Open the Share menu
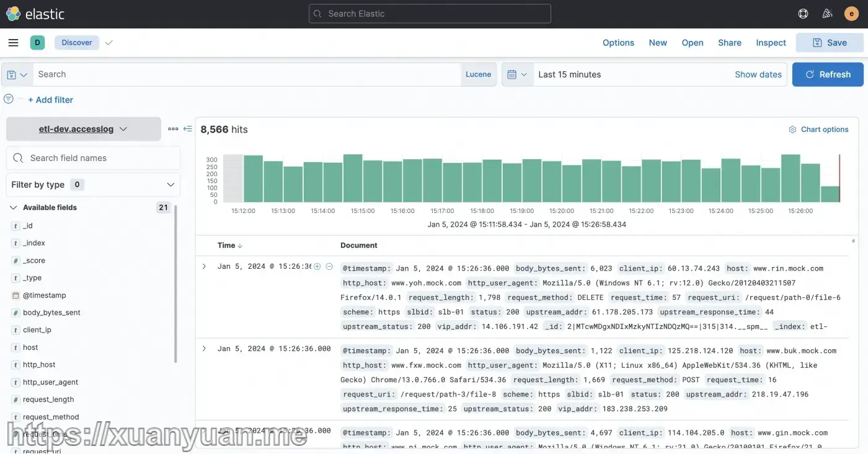The image size is (868, 454). pos(730,43)
